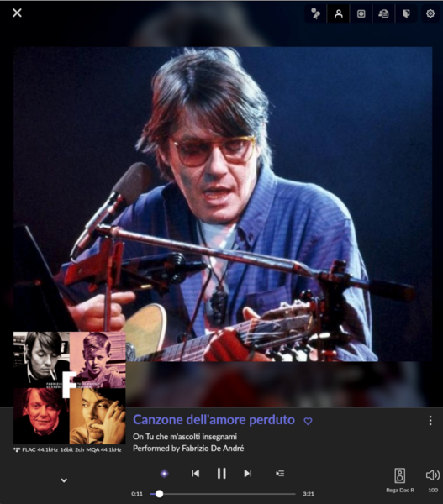
Task: Open the artist bio and credits view
Action: [383, 13]
